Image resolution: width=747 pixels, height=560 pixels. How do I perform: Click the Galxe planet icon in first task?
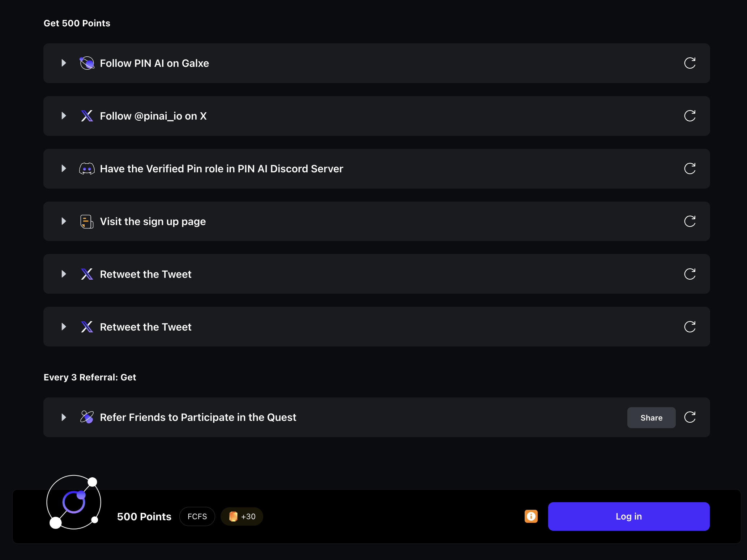87,63
